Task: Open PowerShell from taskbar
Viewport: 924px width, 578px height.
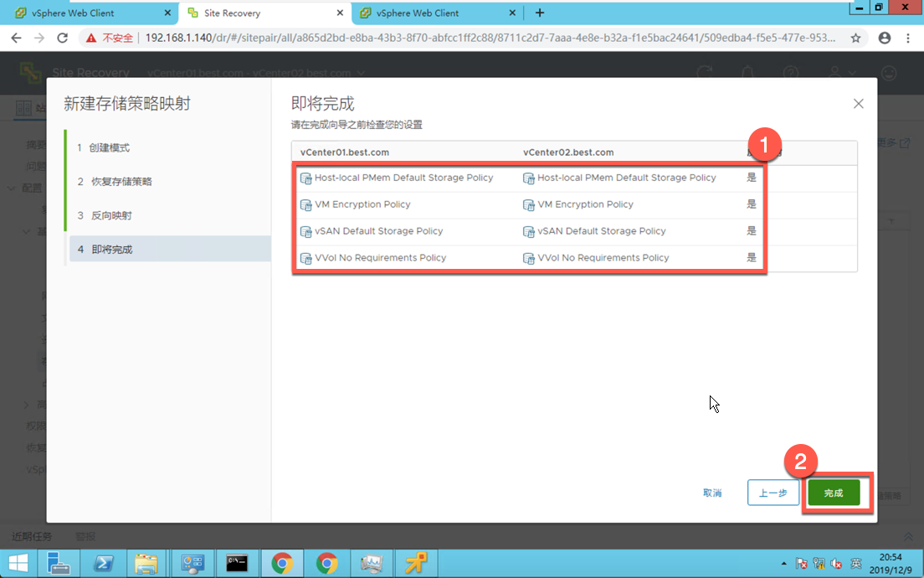Action: 103,563
